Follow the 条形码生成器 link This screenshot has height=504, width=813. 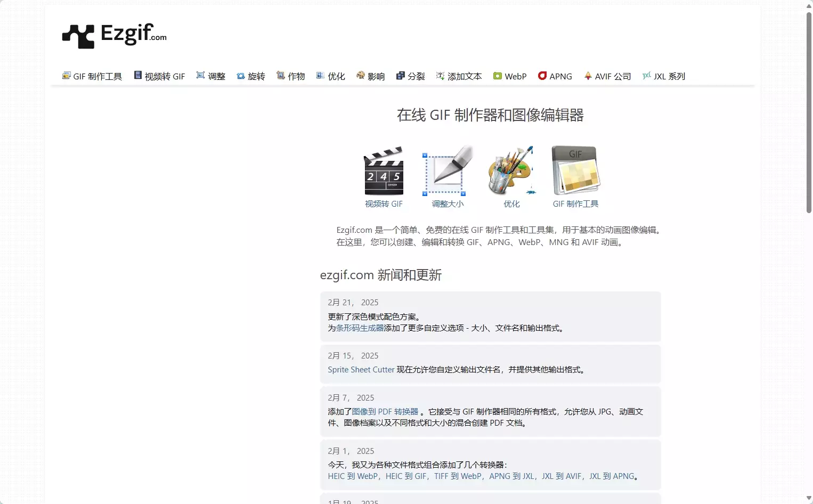tap(360, 328)
